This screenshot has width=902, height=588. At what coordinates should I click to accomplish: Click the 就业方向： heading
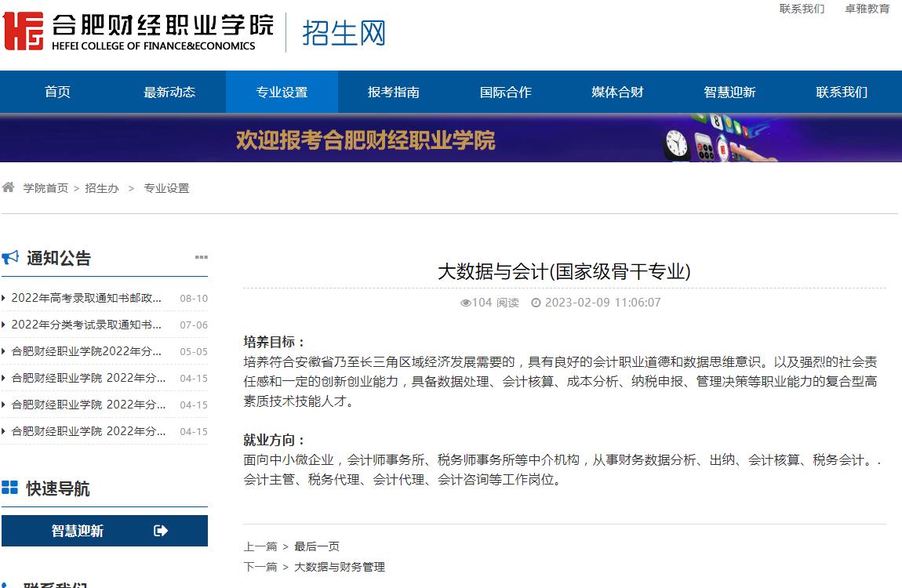[x=275, y=441]
